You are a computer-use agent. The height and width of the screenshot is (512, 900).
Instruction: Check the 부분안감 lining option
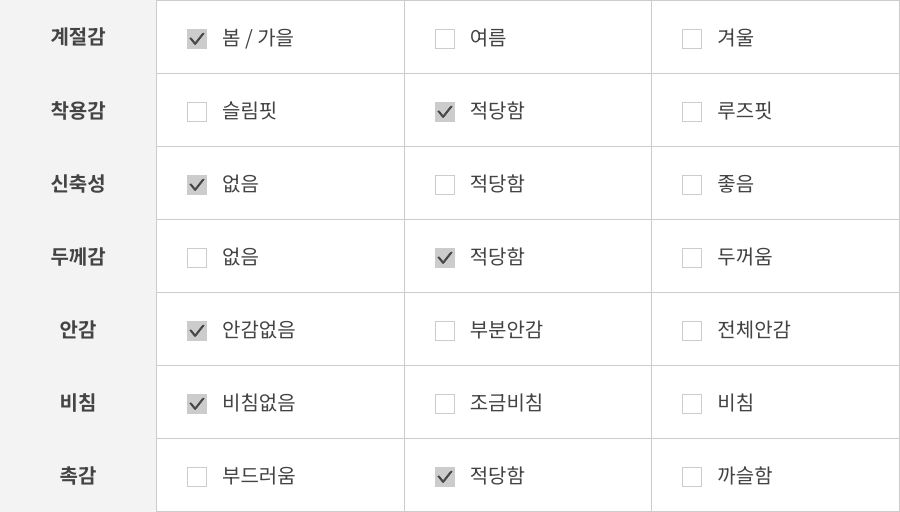pos(445,331)
